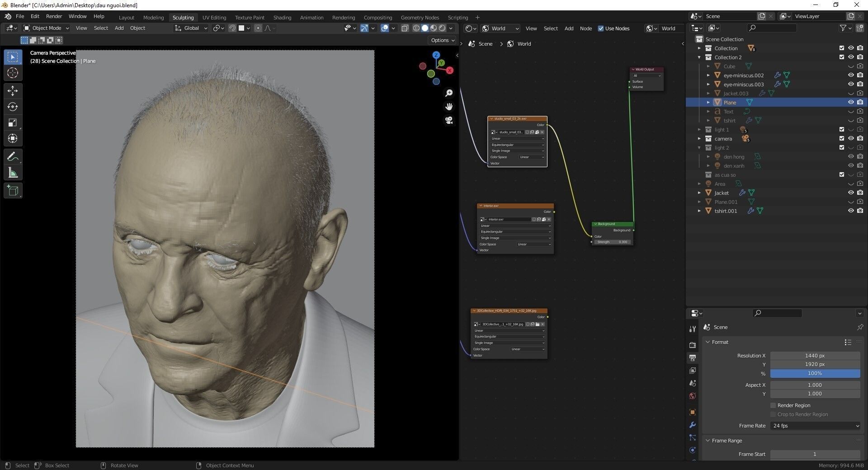868x470 pixels.
Task: Open the Particles properties tab
Action: pos(693,437)
